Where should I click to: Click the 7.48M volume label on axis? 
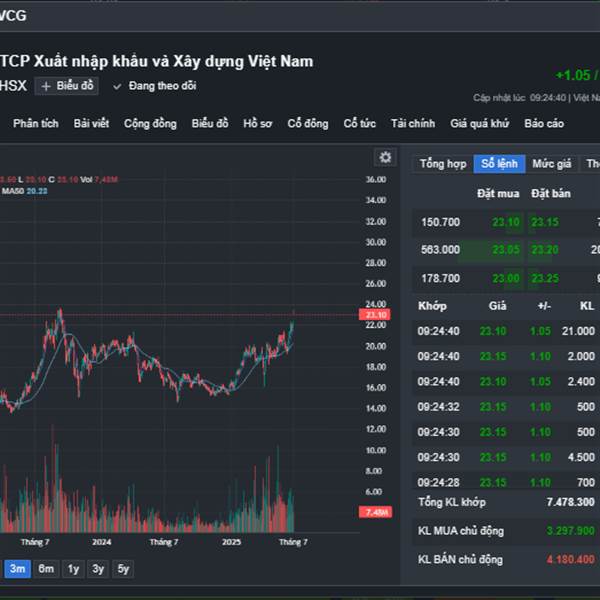[375, 512]
